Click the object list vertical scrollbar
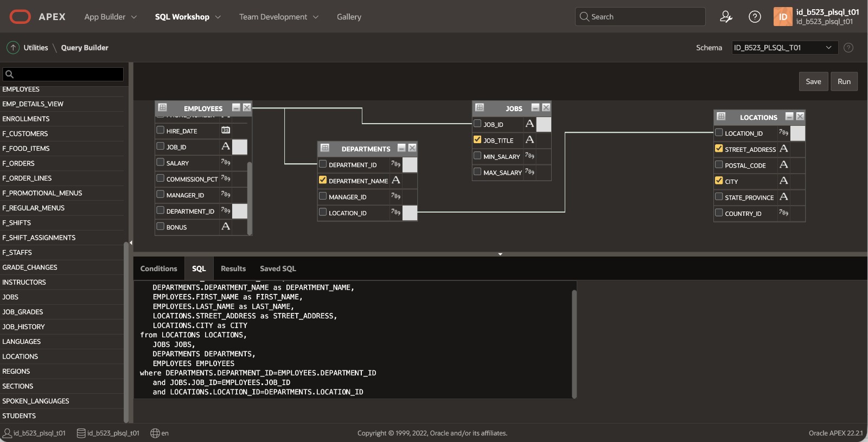The width and height of the screenshot is (868, 442). [126, 332]
